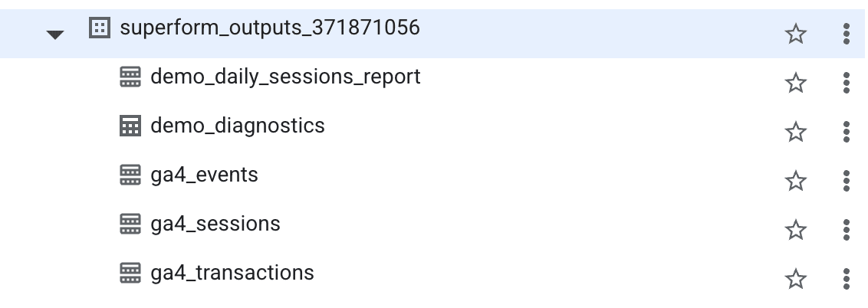Image resolution: width=868 pixels, height=308 pixels.
Task: Click the ga4_transactions table icon
Action: [x=131, y=274]
